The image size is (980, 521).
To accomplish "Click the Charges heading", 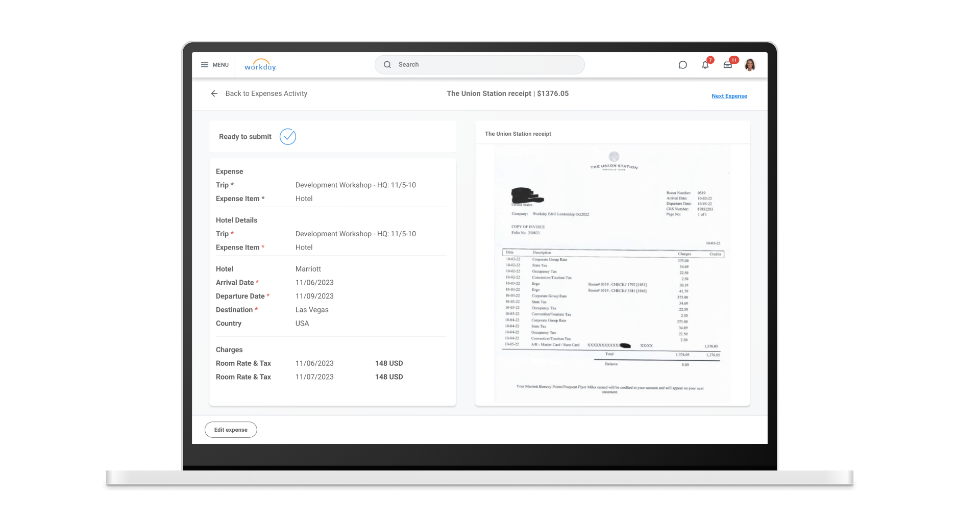I will pos(229,350).
